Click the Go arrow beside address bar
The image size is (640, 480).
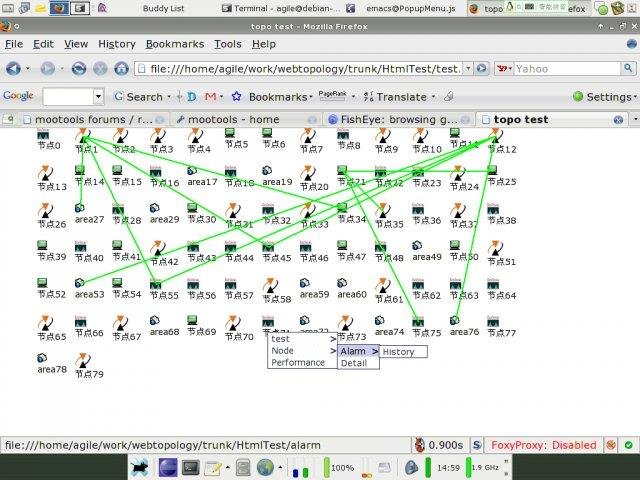(x=482, y=68)
